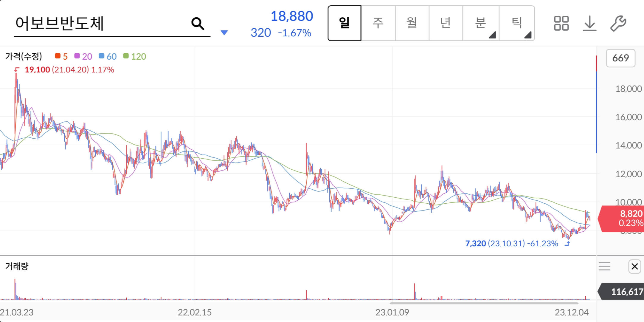The height and width of the screenshot is (322, 644).
Task: Switch to the 월 monthly chart tab
Action: (x=412, y=23)
